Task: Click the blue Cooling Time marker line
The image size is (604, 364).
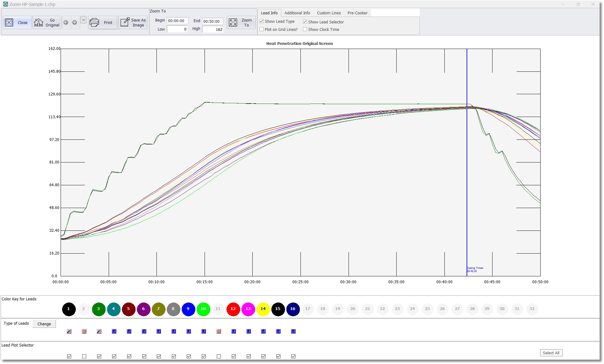Action: 467,162
